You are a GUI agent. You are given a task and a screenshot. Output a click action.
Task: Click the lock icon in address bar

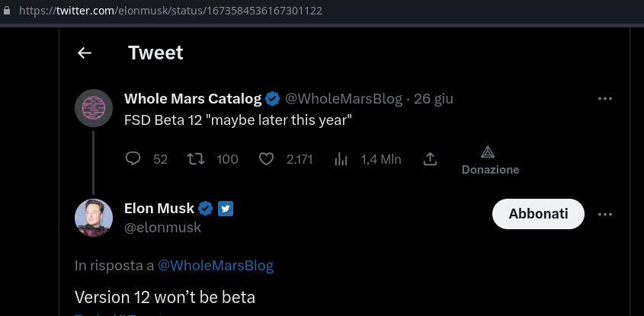pyautogui.click(x=6, y=10)
